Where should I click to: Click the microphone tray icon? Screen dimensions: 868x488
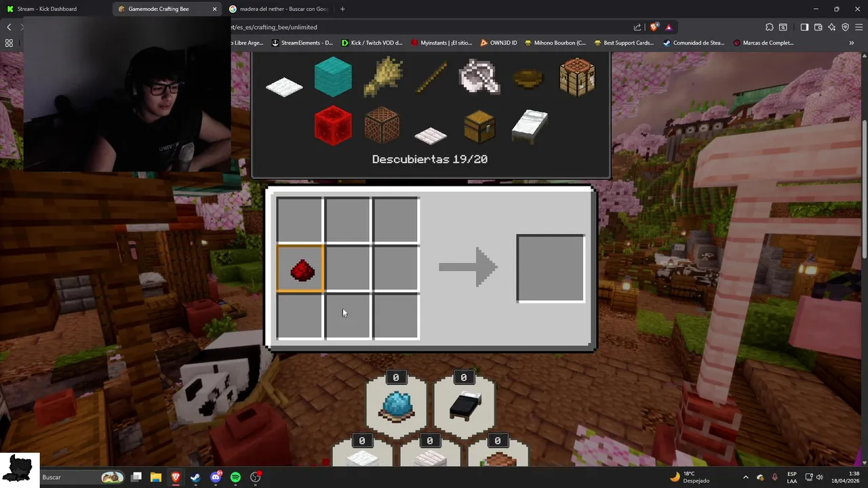pyautogui.click(x=774, y=477)
